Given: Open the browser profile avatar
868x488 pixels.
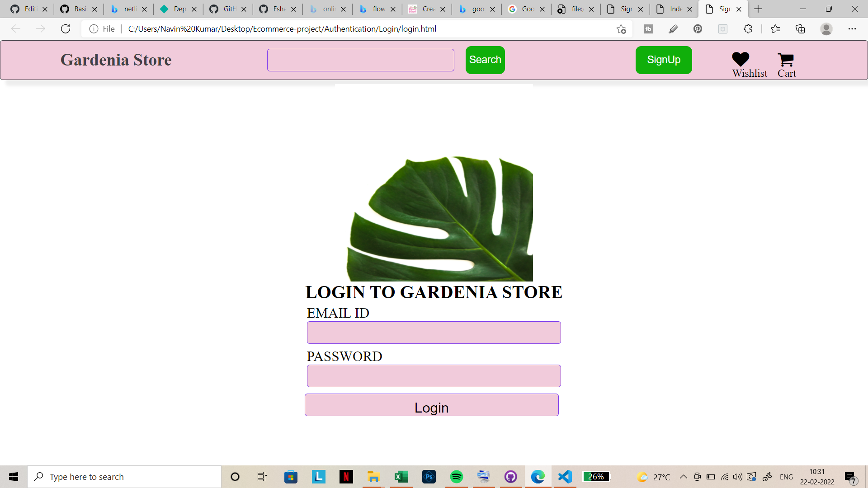Looking at the screenshot, I should click(826, 28).
